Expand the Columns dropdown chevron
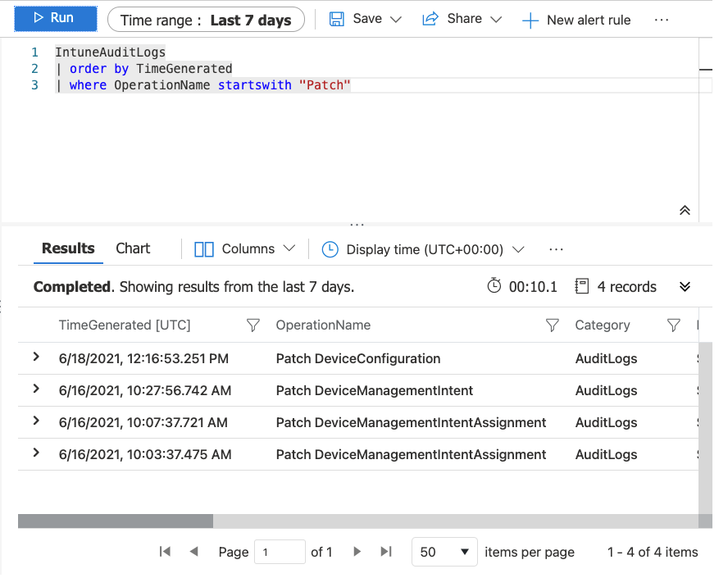The width and height of the screenshot is (728, 578). [x=289, y=248]
